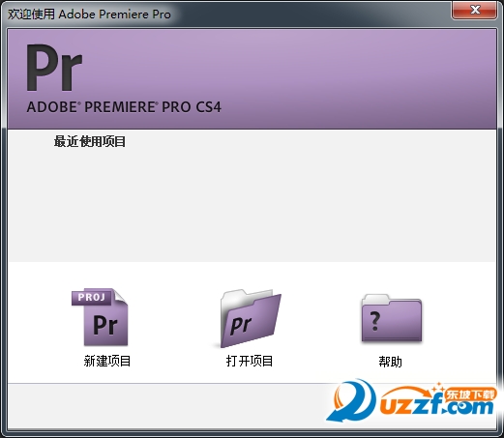Image resolution: width=504 pixels, height=438 pixels.
Task: Click the 打开项目 text label
Action: tap(250, 361)
